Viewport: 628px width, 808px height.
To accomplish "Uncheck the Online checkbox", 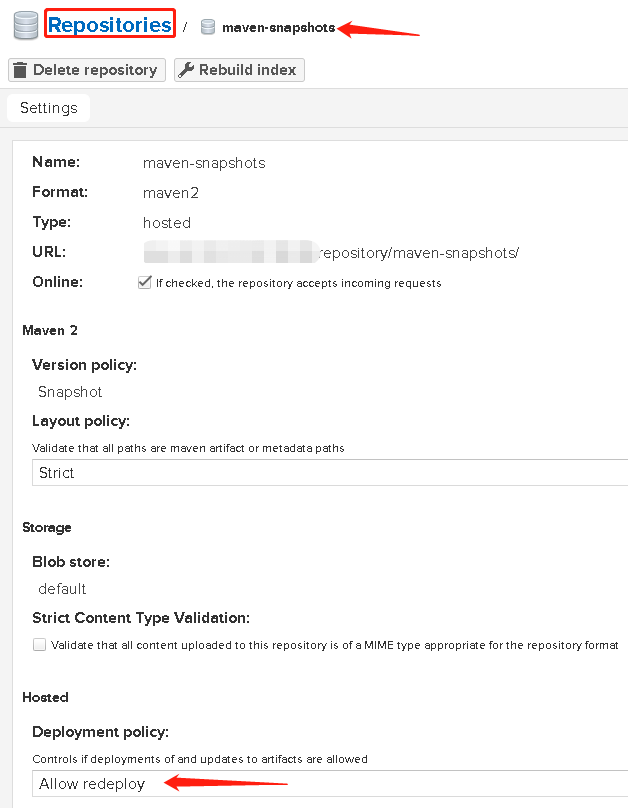I will click(x=144, y=283).
